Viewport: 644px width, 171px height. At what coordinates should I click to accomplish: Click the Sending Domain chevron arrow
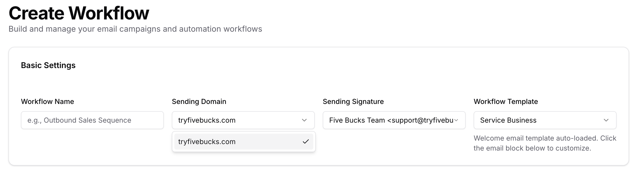click(x=304, y=120)
